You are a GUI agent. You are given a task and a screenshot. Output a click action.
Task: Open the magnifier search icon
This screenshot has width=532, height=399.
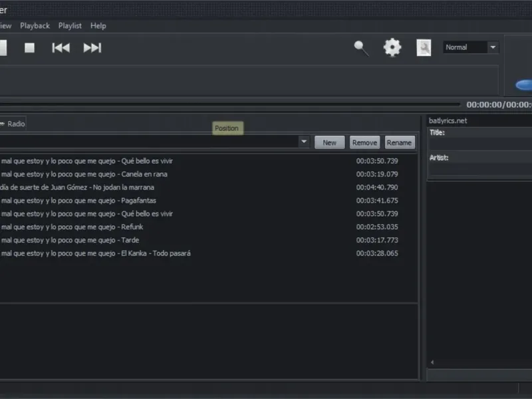pos(361,48)
